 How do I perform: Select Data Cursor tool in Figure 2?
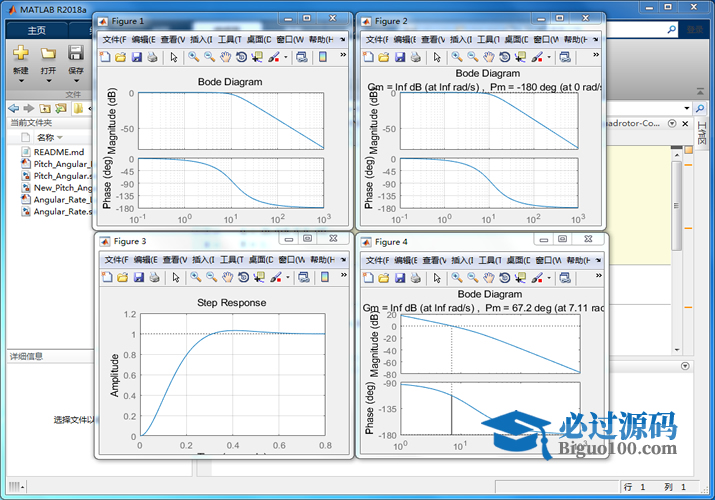(x=519, y=58)
